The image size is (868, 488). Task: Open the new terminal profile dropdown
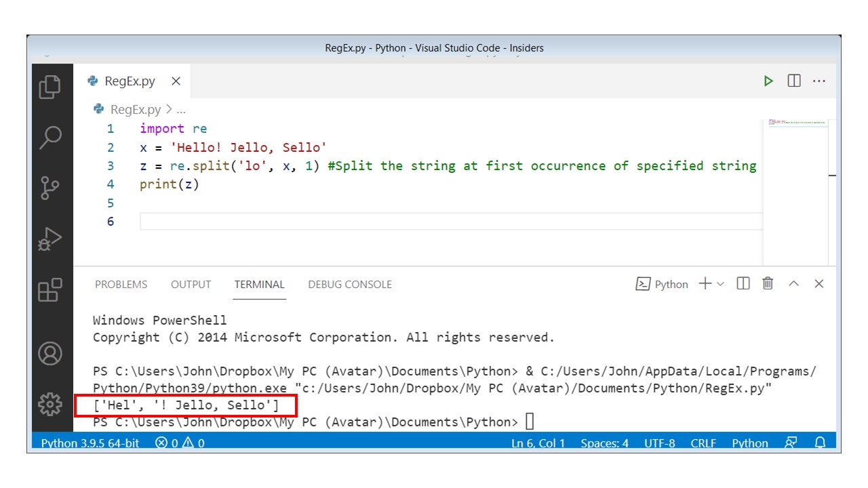pos(721,284)
